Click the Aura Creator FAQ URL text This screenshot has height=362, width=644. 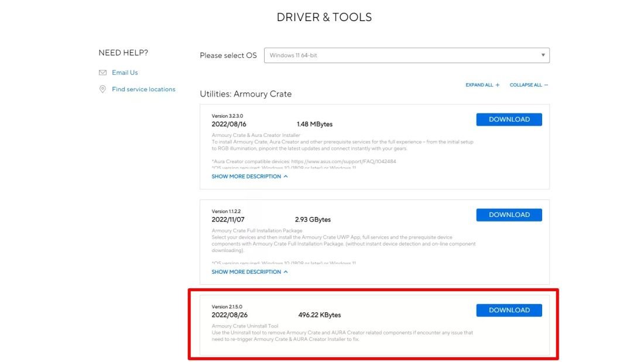click(344, 161)
